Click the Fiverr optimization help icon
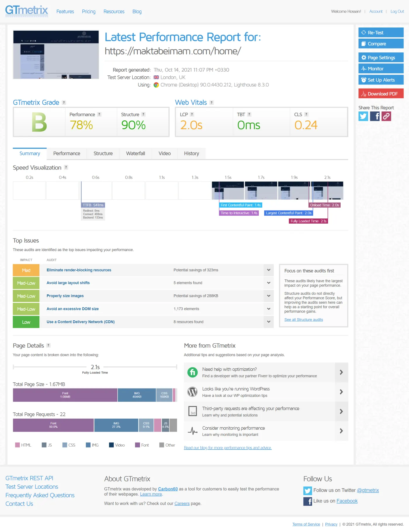This screenshot has height=532, width=409. point(193,372)
